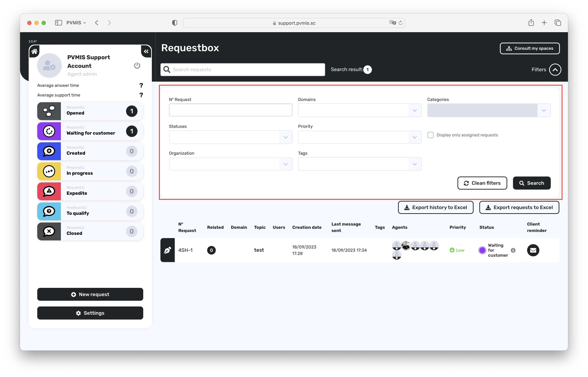588x377 pixels.
Task: Collapse sidebar with double chevron icon
Action: point(146,51)
